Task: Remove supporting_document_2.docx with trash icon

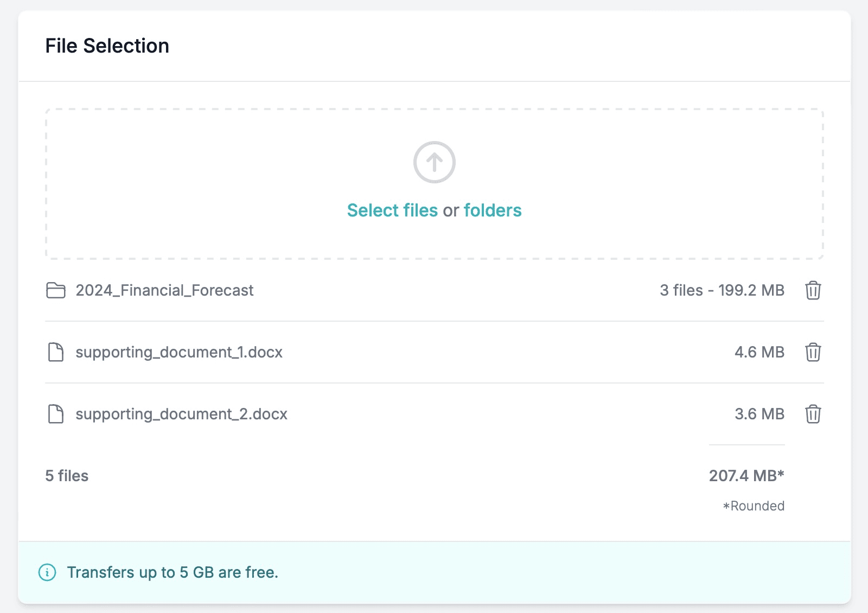Action: pos(813,414)
